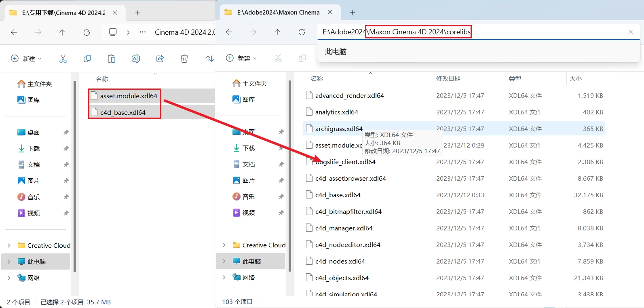Open 图库 in left window sidebar
Image resolution: width=644 pixels, height=308 pixels.
(29, 100)
